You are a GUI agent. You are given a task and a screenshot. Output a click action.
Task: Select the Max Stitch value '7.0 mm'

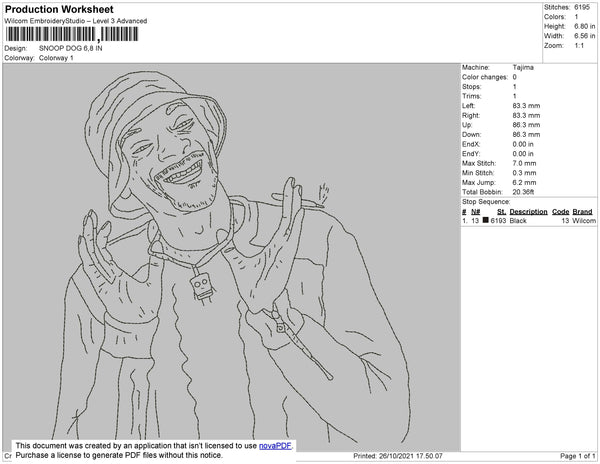click(x=524, y=163)
